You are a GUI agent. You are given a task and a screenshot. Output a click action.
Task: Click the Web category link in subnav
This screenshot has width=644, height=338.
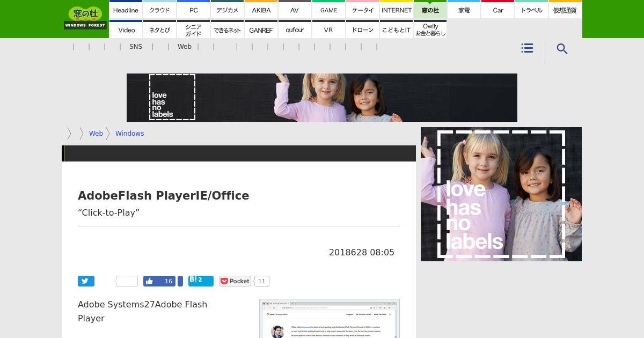click(185, 47)
